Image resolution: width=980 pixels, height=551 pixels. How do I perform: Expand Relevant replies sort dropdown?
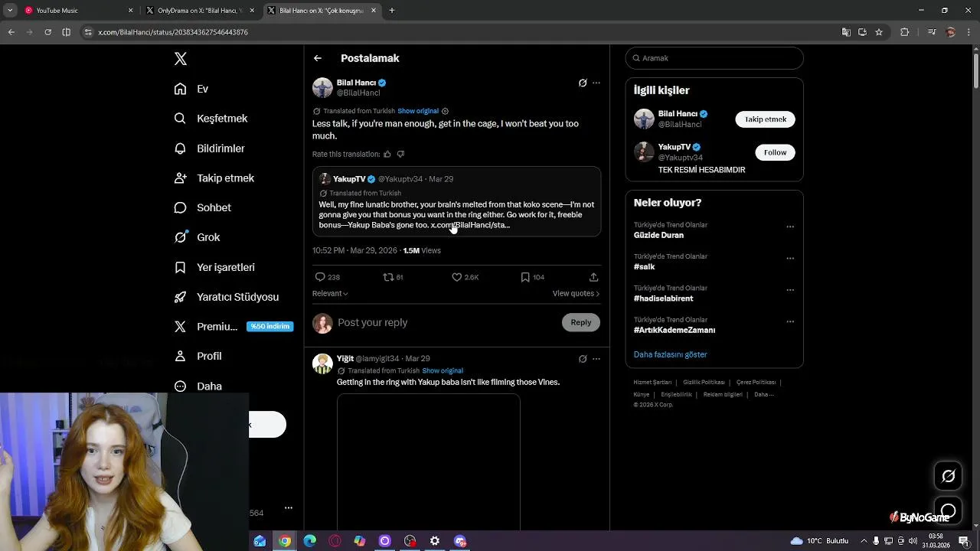click(x=330, y=293)
